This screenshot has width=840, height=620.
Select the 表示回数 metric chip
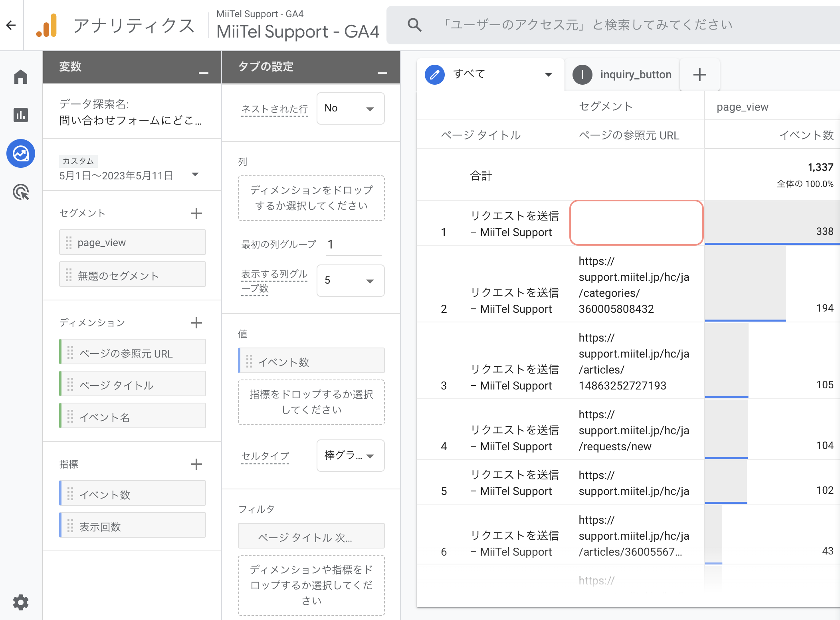pos(133,525)
